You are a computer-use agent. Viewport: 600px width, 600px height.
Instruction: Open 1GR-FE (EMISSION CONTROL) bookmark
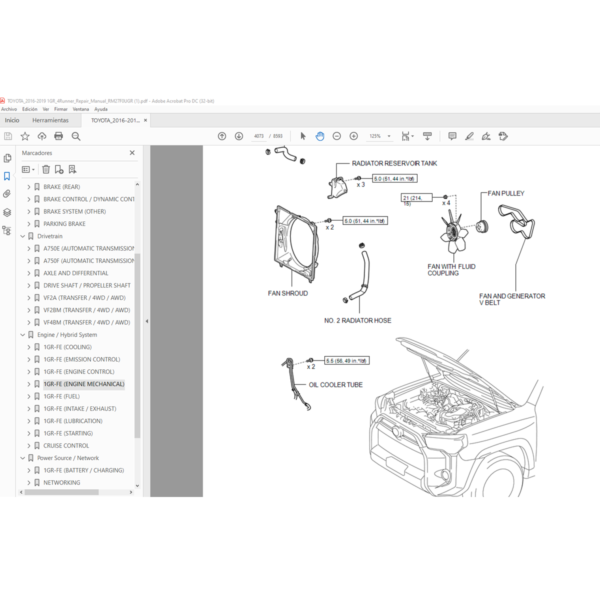pyautogui.click(x=82, y=359)
